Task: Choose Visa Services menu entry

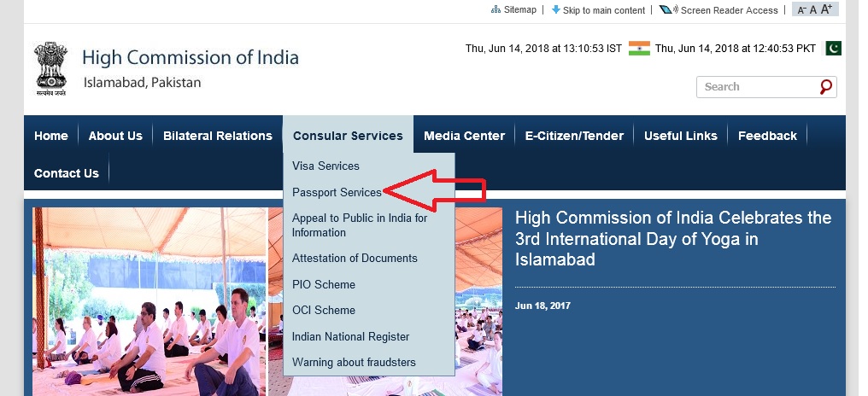Action: coord(325,166)
